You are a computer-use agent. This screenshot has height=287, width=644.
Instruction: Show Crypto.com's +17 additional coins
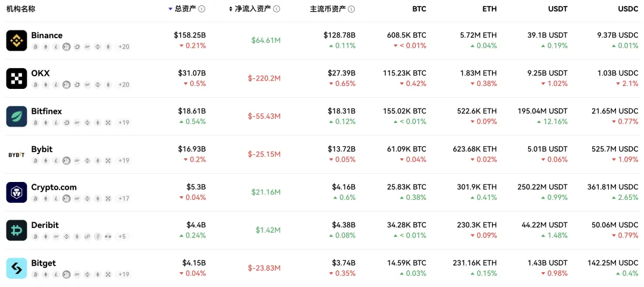[x=124, y=198]
